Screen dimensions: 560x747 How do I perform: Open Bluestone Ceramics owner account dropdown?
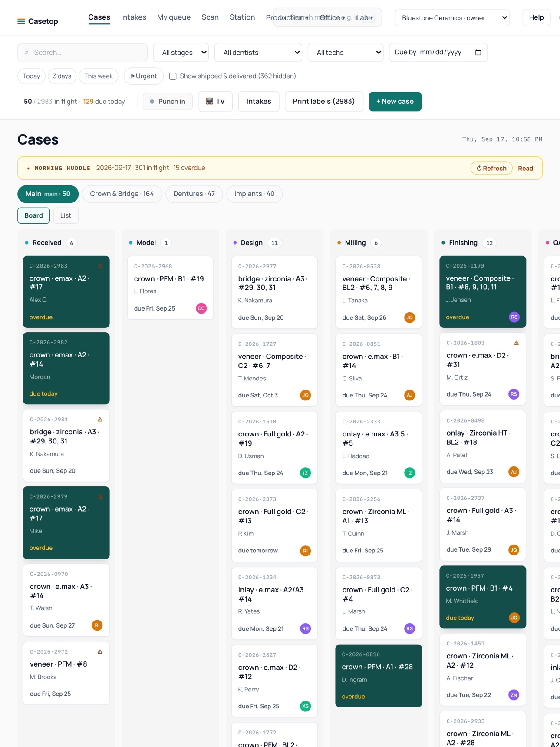click(x=452, y=18)
